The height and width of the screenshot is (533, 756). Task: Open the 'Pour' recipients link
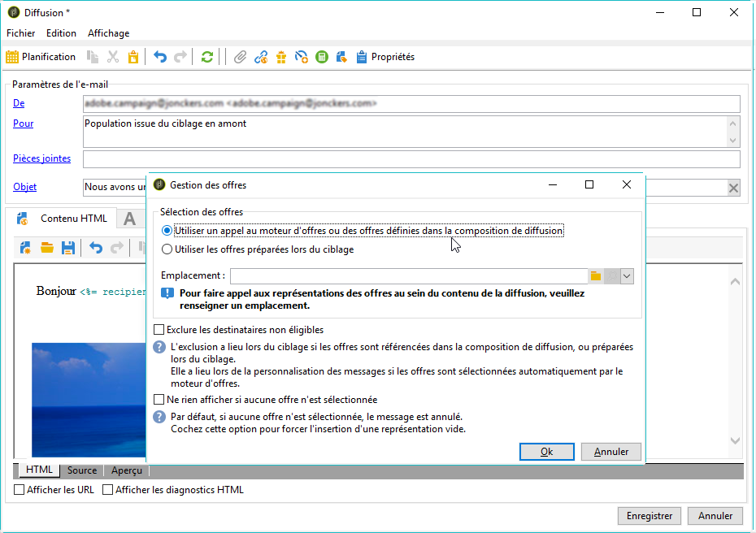coord(23,123)
